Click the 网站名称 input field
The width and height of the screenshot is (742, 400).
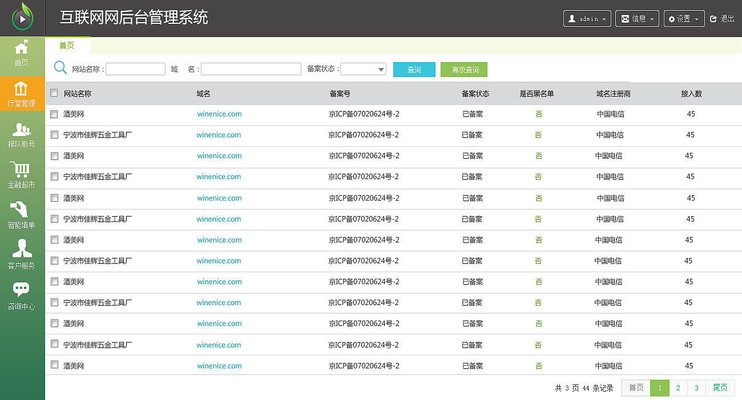click(135, 69)
